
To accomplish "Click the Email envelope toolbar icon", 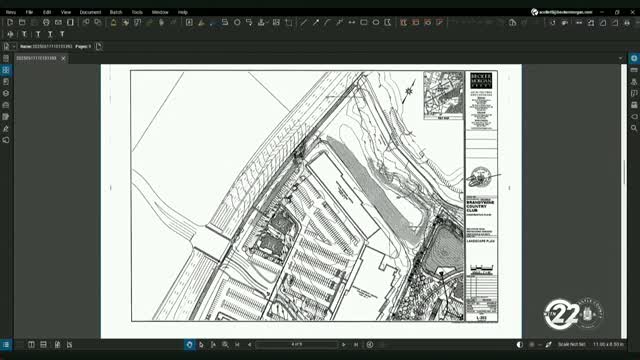I will (58, 22).
